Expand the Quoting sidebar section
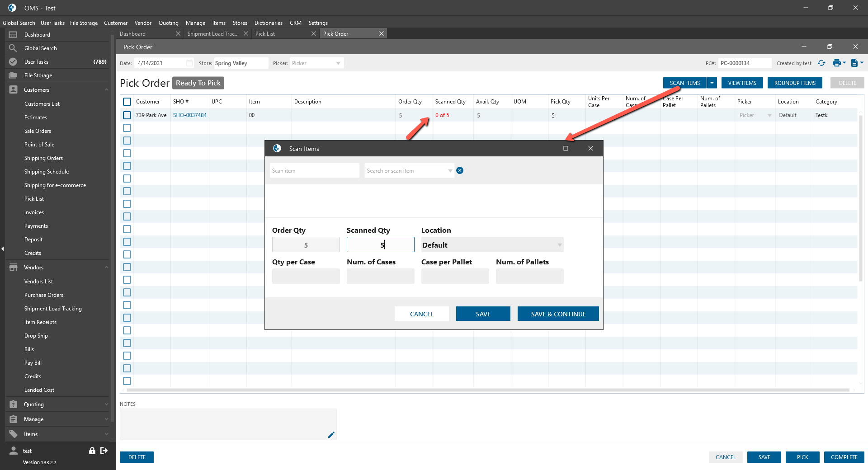 (107, 404)
